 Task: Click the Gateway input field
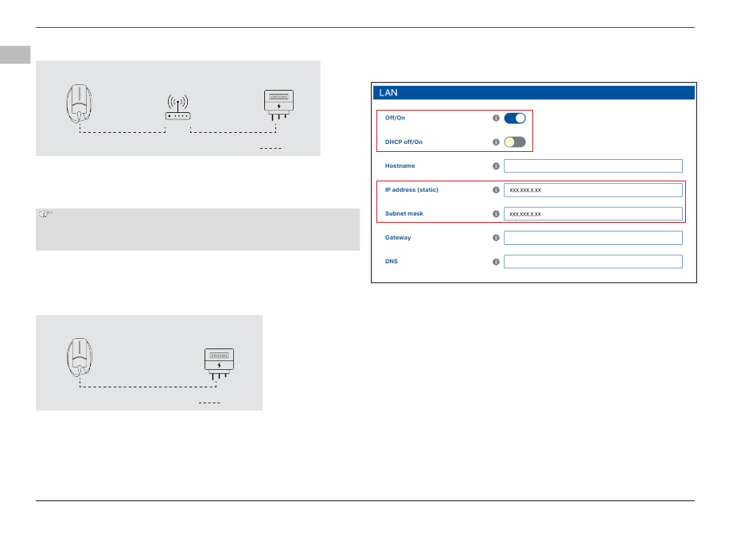coord(593,238)
